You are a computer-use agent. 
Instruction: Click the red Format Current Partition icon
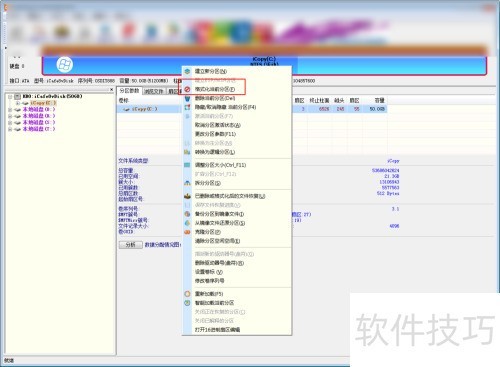click(187, 89)
